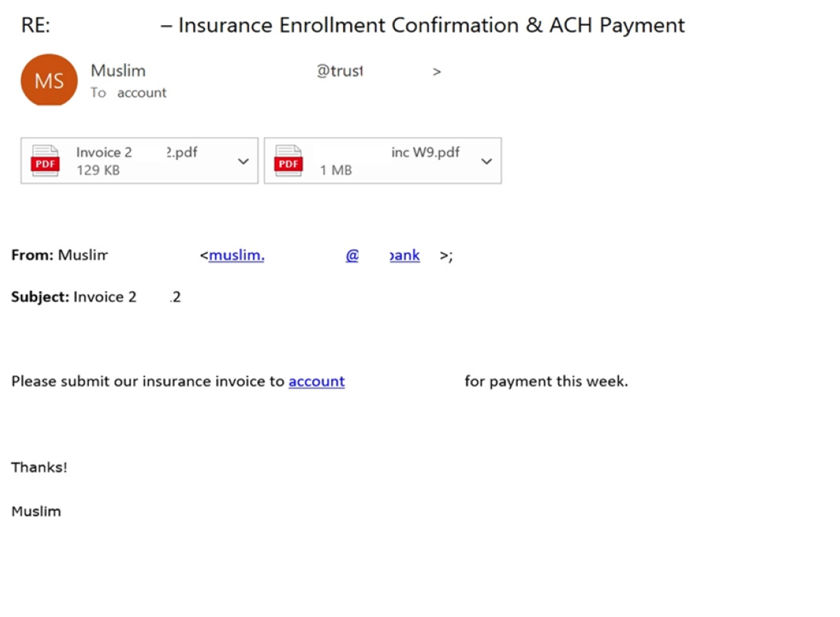Open the Invoice PDF file icon
Viewport: 840px width, 617px height.
pyautogui.click(x=45, y=161)
